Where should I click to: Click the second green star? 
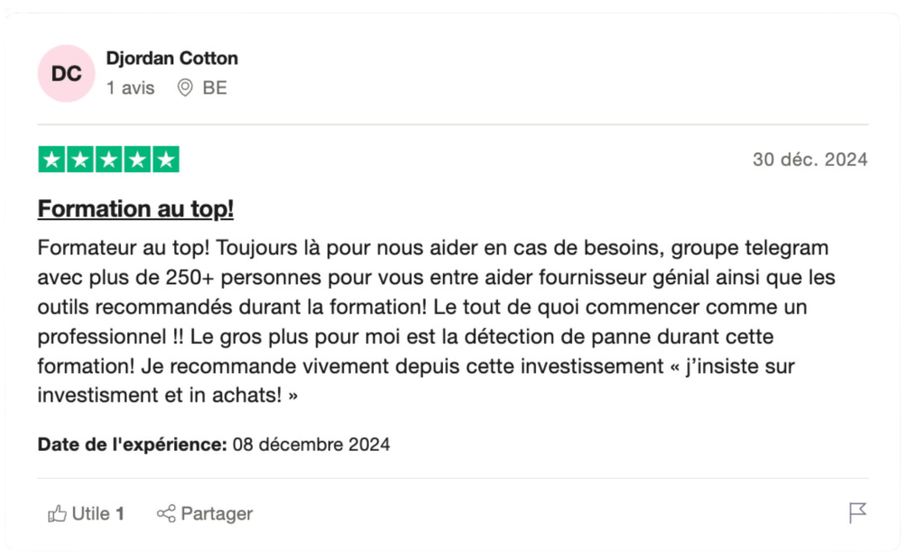(x=80, y=161)
